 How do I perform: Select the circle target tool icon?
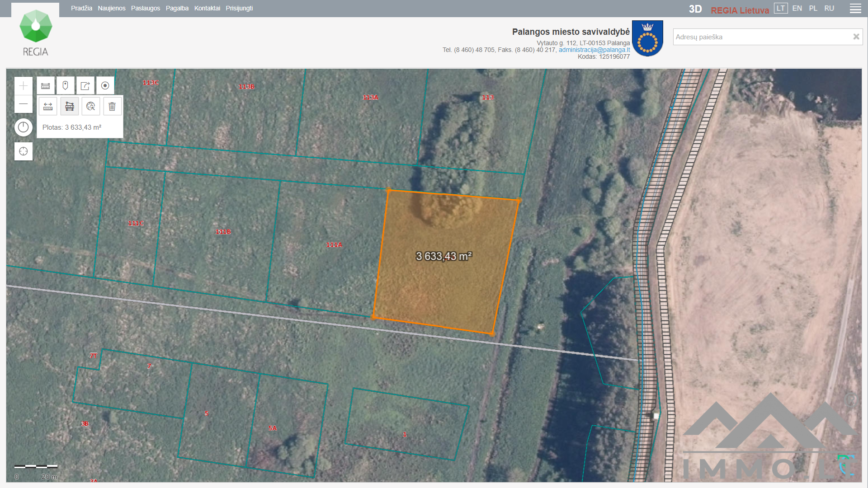click(x=105, y=85)
